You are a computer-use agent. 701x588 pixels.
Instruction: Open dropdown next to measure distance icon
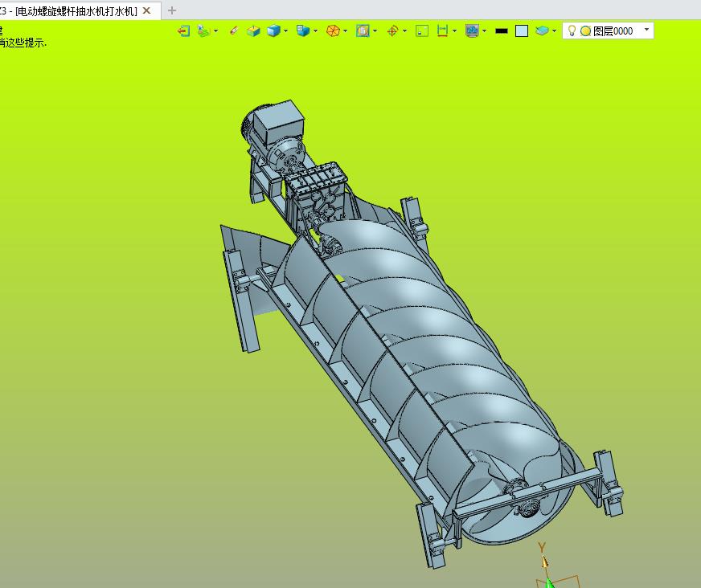[x=455, y=31]
